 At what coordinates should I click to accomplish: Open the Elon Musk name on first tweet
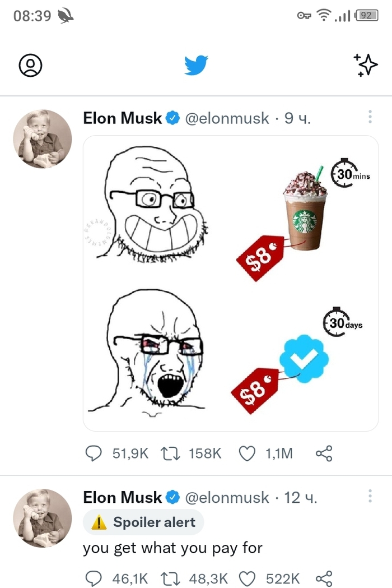point(123,118)
